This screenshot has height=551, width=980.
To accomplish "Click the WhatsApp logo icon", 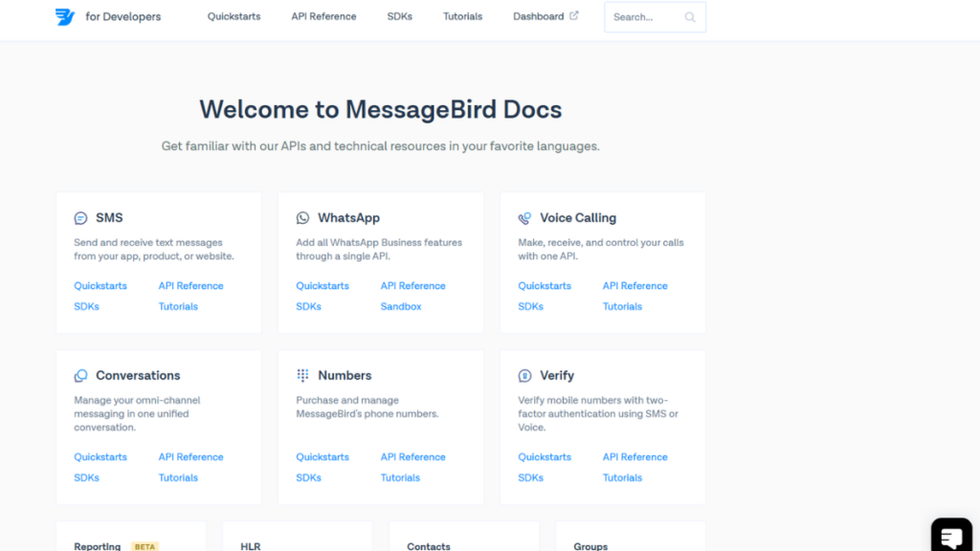I will (x=303, y=217).
